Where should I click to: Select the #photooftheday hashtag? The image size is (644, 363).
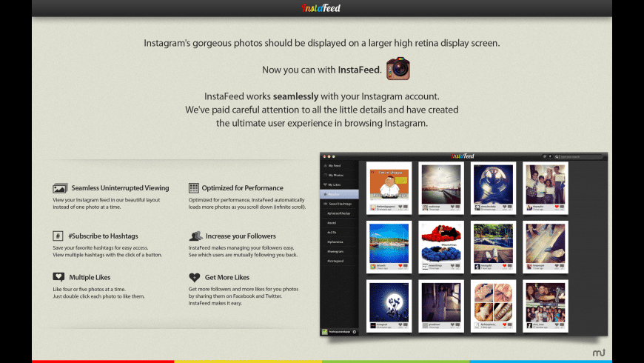click(339, 213)
